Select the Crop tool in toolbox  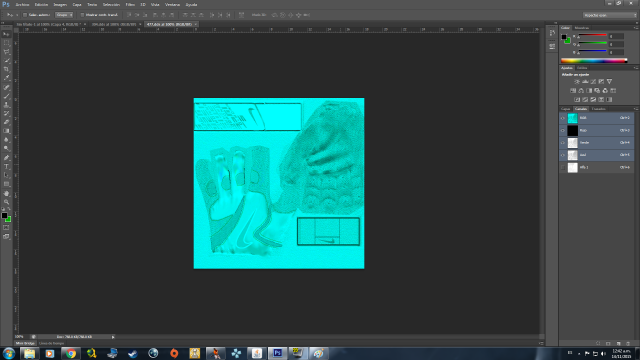pyautogui.click(x=6, y=69)
